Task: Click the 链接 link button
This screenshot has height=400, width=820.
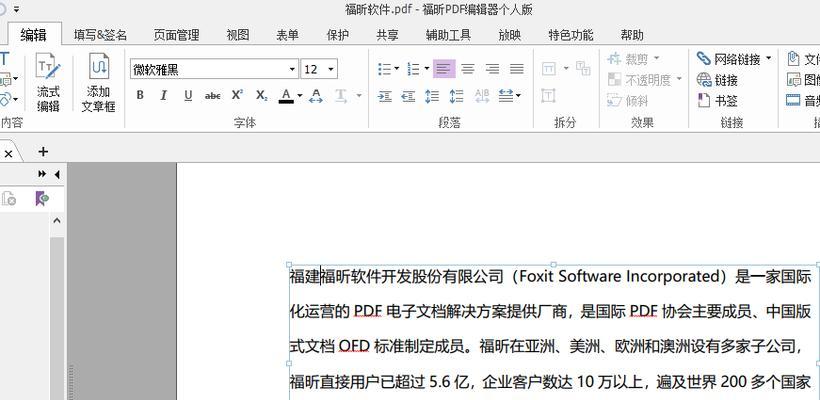Action: (x=717, y=80)
